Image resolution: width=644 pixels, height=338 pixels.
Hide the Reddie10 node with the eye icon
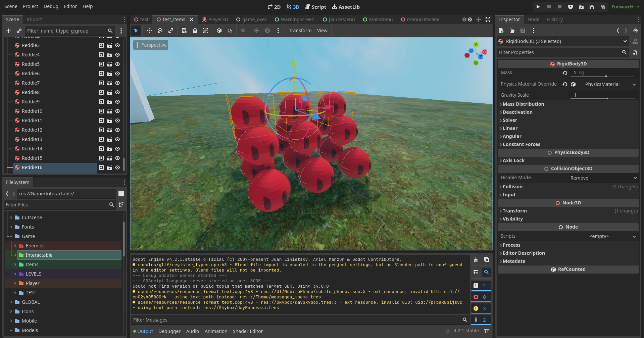pos(117,111)
